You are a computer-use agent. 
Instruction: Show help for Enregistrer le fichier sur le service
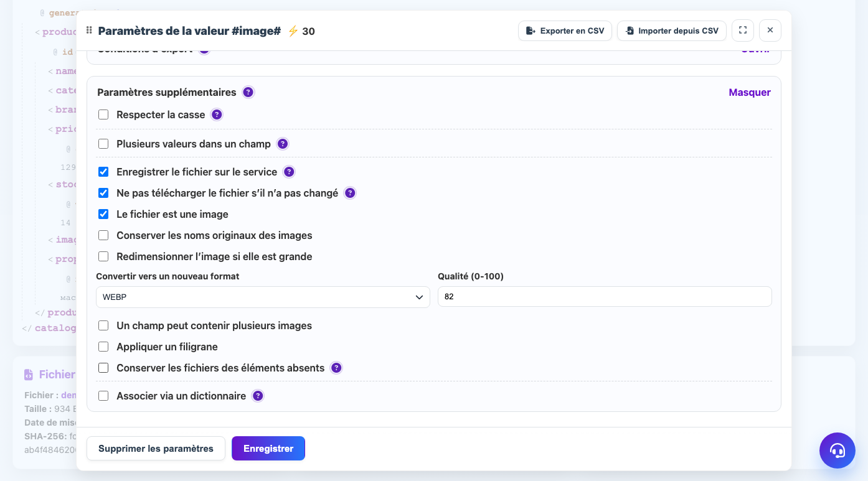point(289,172)
